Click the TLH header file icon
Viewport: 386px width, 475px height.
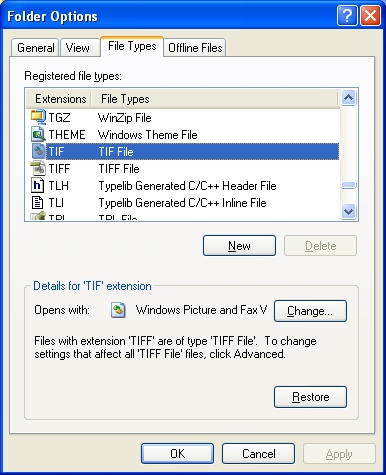click(37, 185)
